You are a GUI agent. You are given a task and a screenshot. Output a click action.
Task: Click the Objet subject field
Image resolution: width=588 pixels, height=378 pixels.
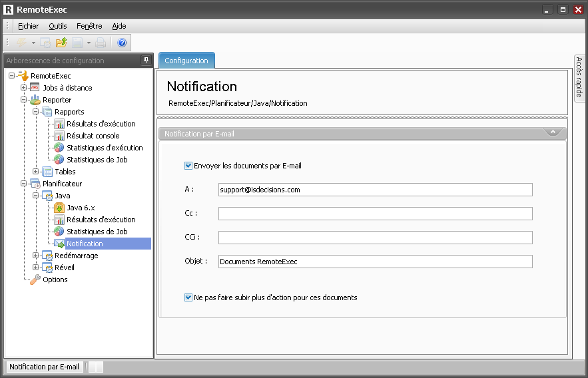coord(376,262)
